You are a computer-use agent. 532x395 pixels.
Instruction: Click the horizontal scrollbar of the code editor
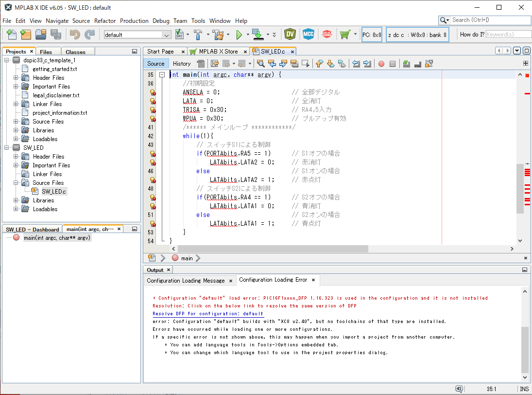click(x=272, y=249)
